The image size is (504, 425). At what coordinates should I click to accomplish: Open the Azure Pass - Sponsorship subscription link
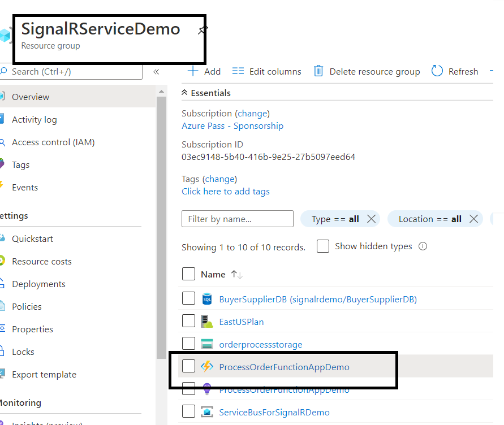[x=232, y=126]
